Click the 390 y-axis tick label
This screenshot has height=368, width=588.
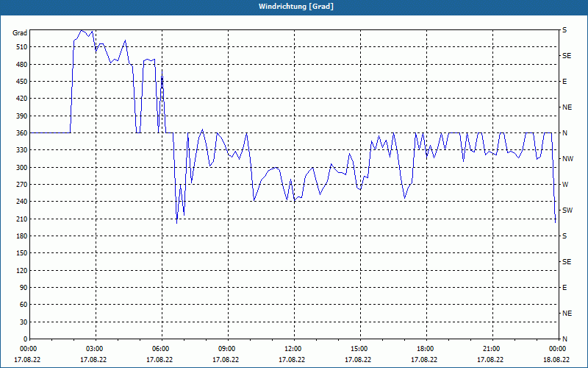pos(22,116)
